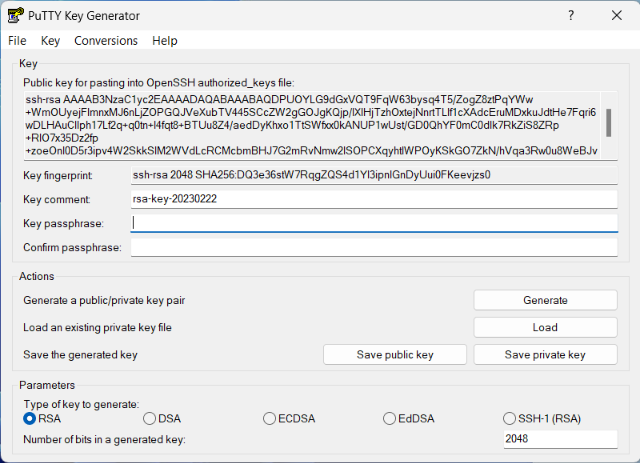Select the DSA key type option

(x=150, y=418)
